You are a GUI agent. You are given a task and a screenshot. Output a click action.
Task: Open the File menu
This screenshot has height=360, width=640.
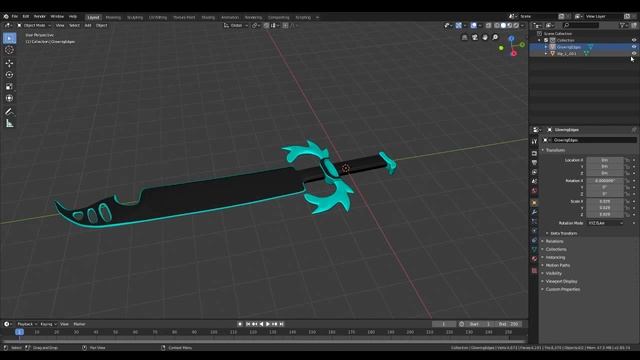pyautogui.click(x=15, y=16)
